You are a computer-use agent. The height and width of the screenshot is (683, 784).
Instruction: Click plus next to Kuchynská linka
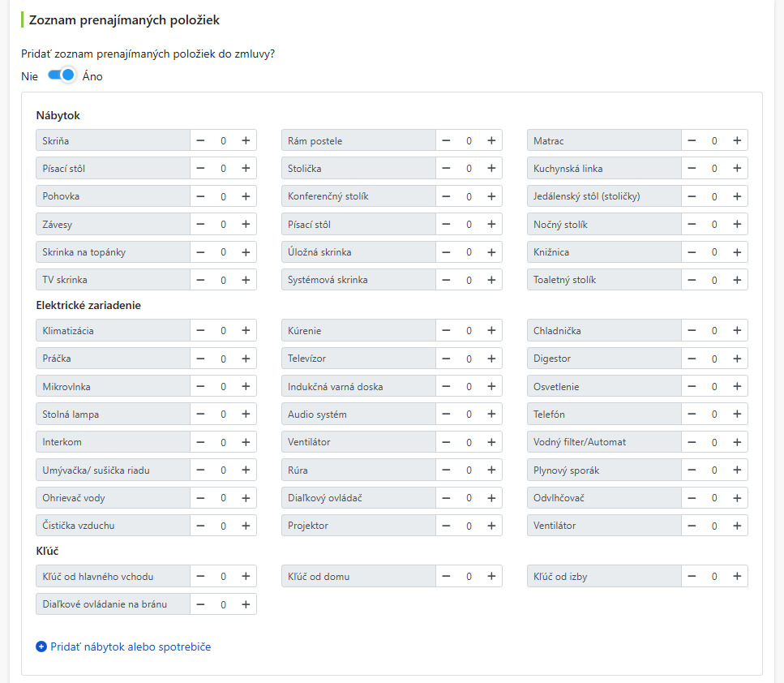pyautogui.click(x=737, y=169)
